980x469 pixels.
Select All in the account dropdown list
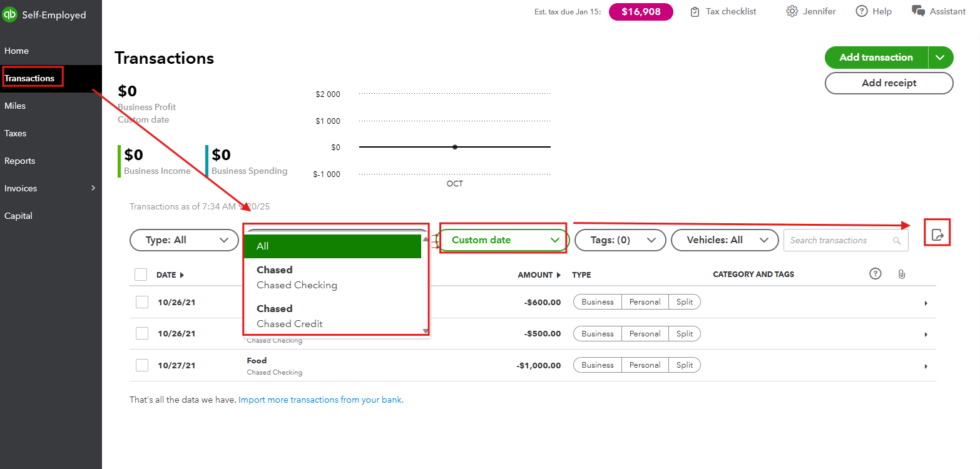click(332, 246)
